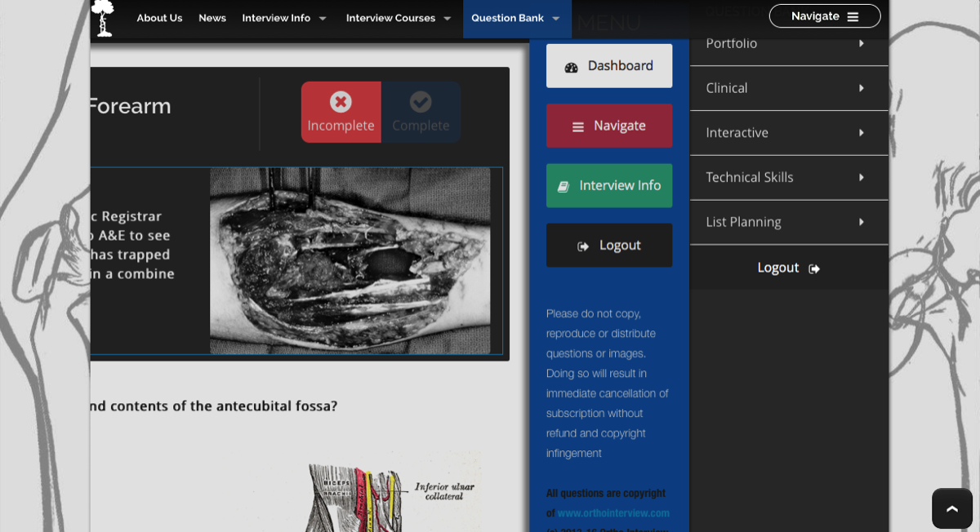Click the sign-out icon on black Logout
The height and width of the screenshot is (532, 980).
point(583,246)
